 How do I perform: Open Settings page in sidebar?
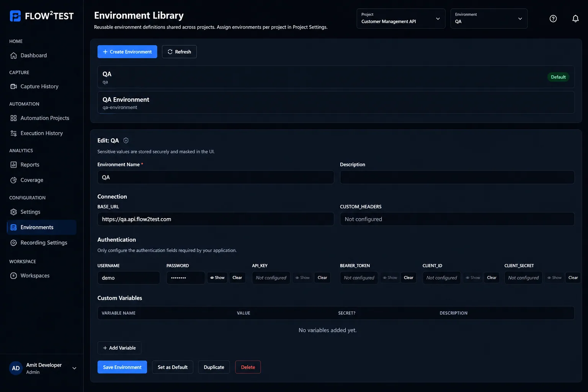pyautogui.click(x=30, y=212)
